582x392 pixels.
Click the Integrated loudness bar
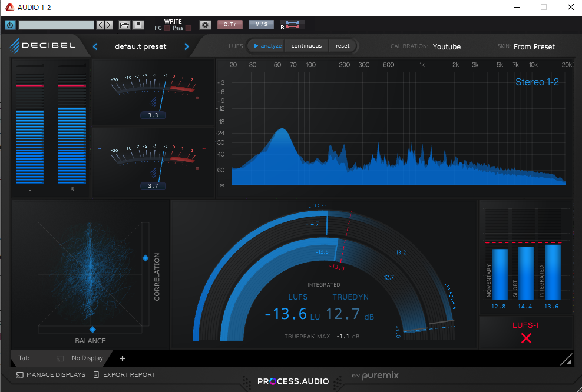[553, 272]
